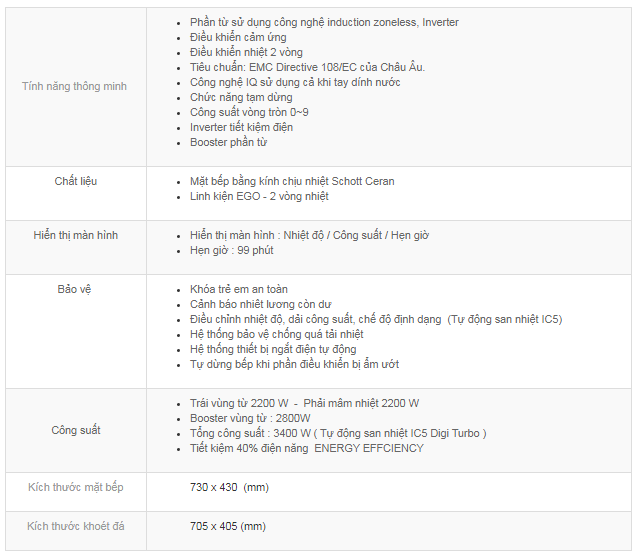Click "Điều khiển cảm ứng" list item
The height and width of the screenshot is (558, 635).
click(x=238, y=37)
